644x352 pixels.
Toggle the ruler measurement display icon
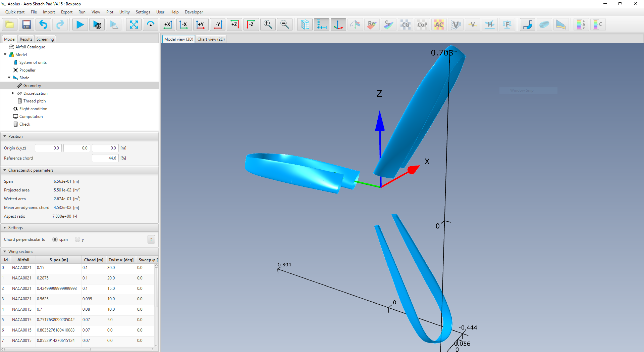tap(321, 24)
